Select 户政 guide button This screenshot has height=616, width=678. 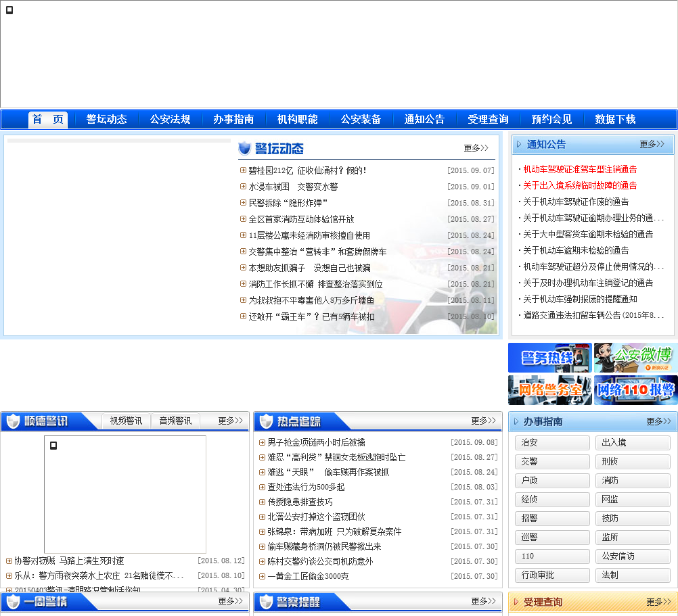click(x=552, y=480)
